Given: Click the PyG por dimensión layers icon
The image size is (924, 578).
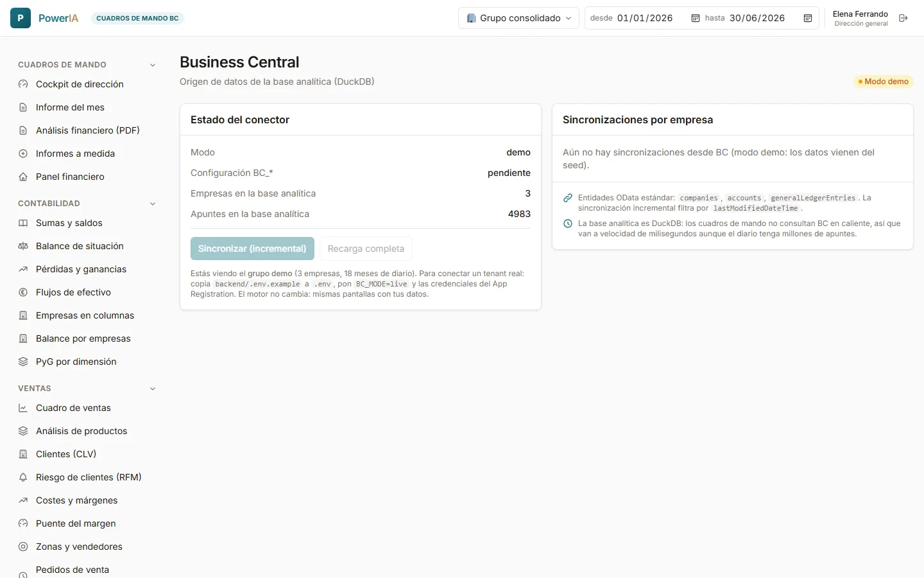Looking at the screenshot, I should click(x=23, y=362).
